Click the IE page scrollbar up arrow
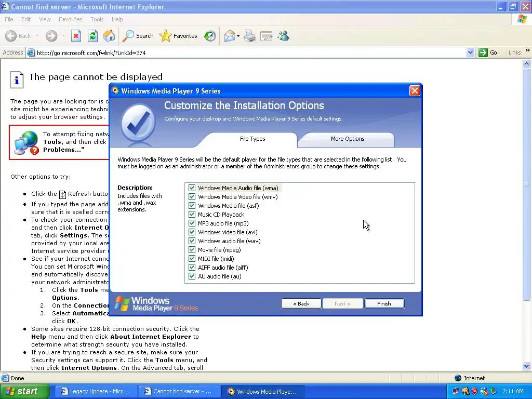This screenshot has width=532, height=399. pos(527,63)
